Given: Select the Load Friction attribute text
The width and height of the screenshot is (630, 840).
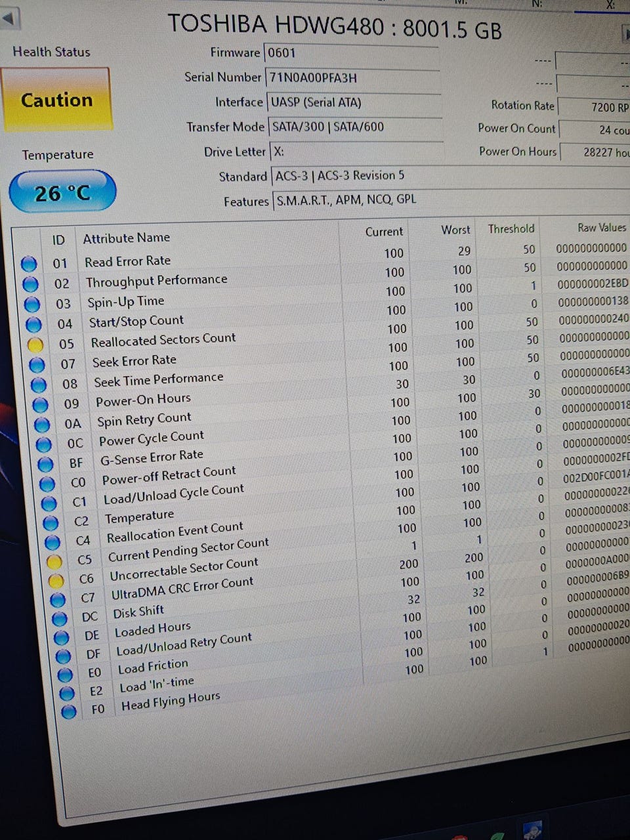Looking at the screenshot, I should point(153,667).
